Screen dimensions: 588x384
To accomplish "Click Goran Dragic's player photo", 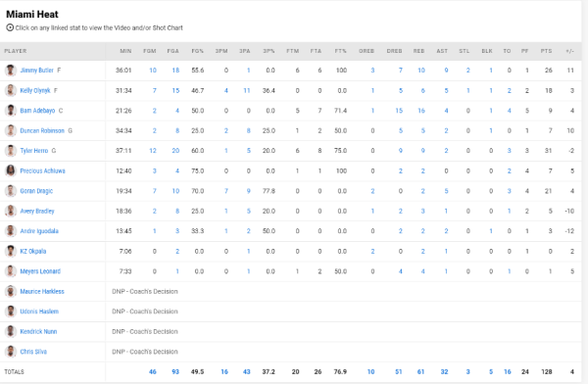I will click(x=11, y=191).
